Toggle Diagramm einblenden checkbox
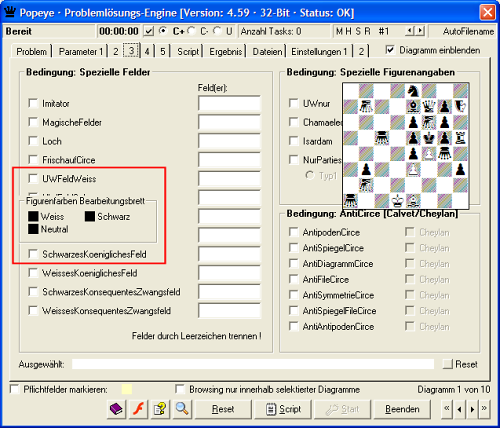The width and height of the screenshot is (500, 428). (390, 50)
